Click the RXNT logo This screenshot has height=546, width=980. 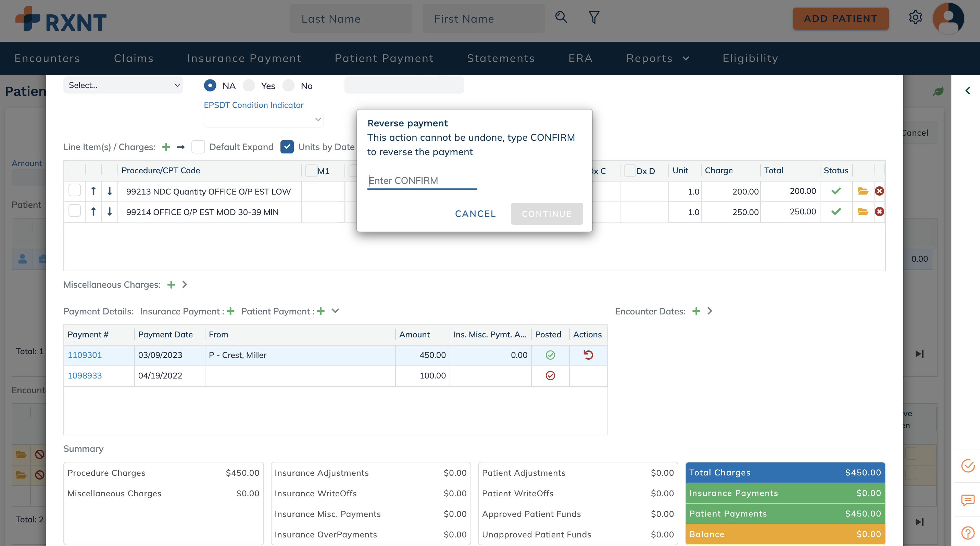[61, 19]
